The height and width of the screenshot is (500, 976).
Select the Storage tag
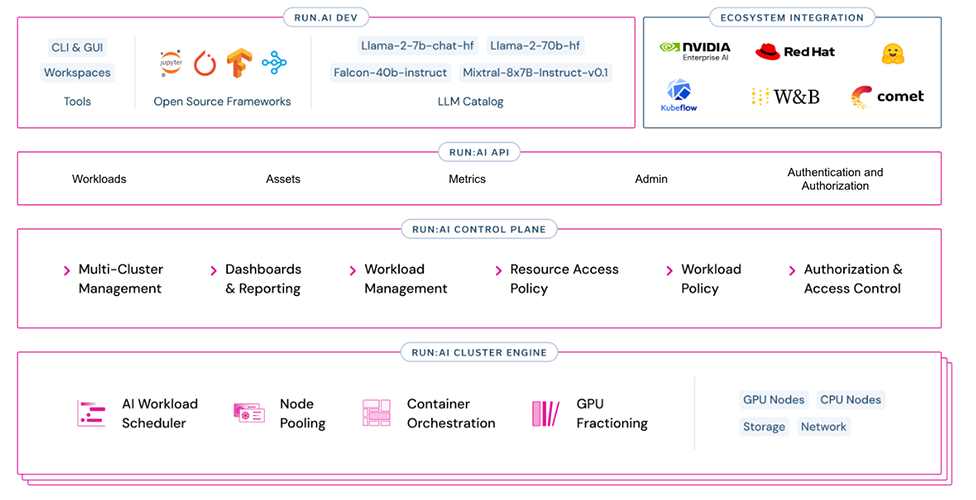tap(764, 427)
